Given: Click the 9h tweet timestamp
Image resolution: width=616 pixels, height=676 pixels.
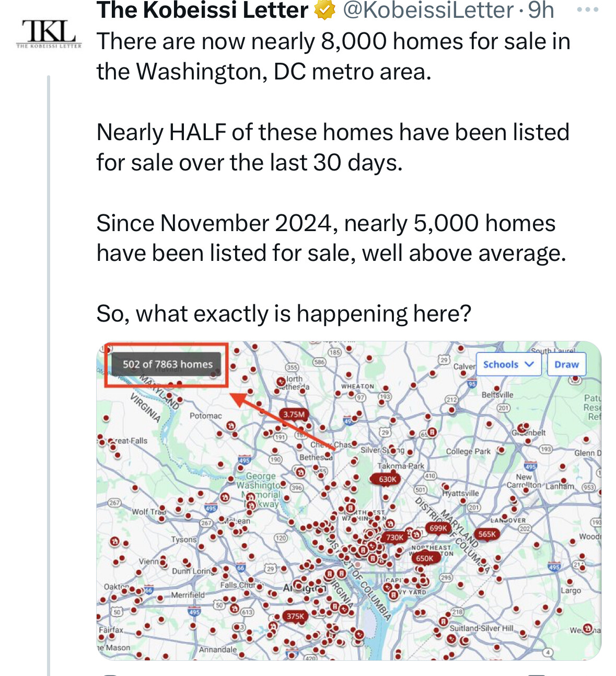Looking at the screenshot, I should tap(541, 10).
